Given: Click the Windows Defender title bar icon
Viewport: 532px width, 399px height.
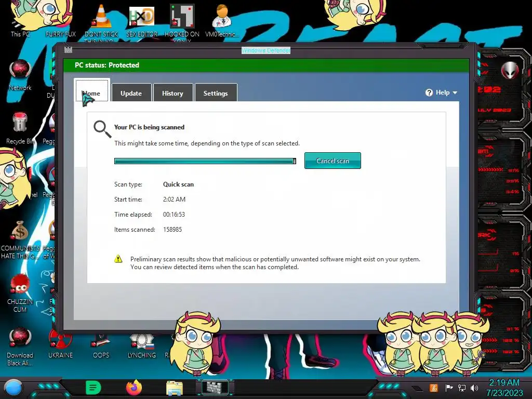Looking at the screenshot, I should point(68,50).
